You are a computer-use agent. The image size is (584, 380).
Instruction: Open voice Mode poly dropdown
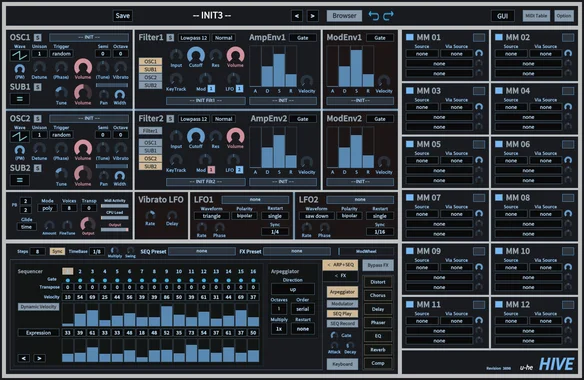tap(47, 208)
